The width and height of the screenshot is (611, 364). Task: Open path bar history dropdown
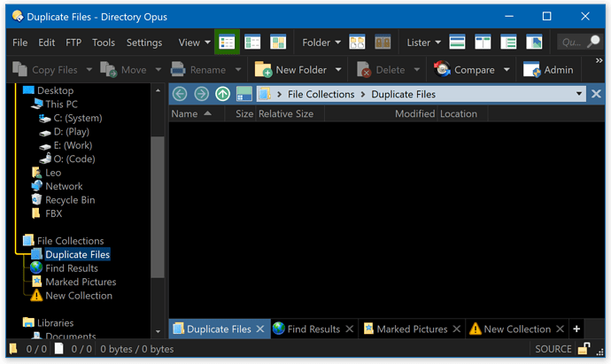(x=579, y=94)
